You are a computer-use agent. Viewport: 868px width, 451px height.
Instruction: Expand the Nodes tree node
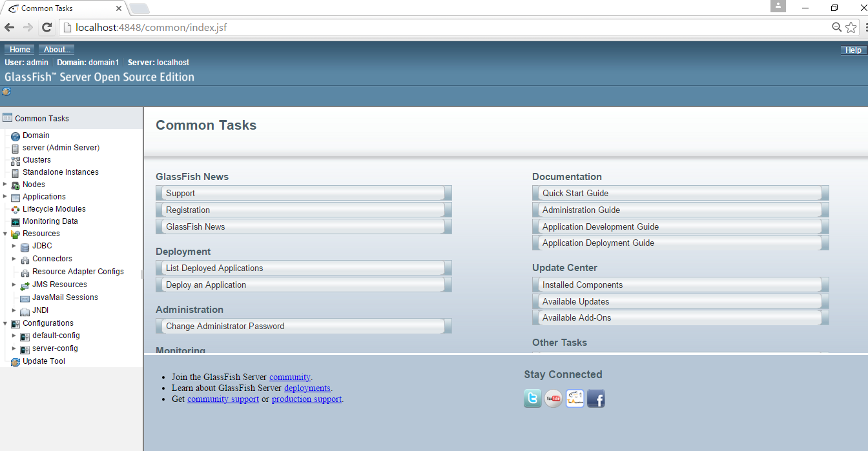(5, 185)
